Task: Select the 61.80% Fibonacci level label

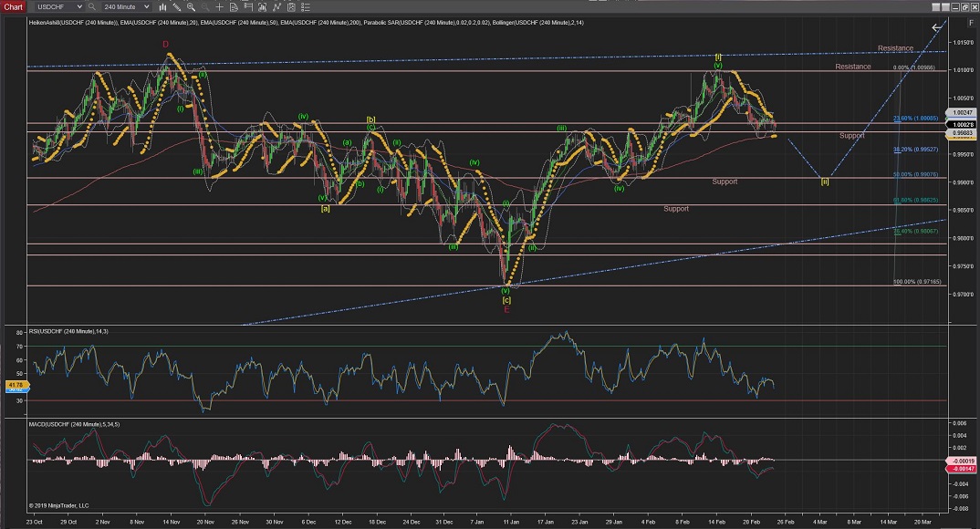Action: 915,200
